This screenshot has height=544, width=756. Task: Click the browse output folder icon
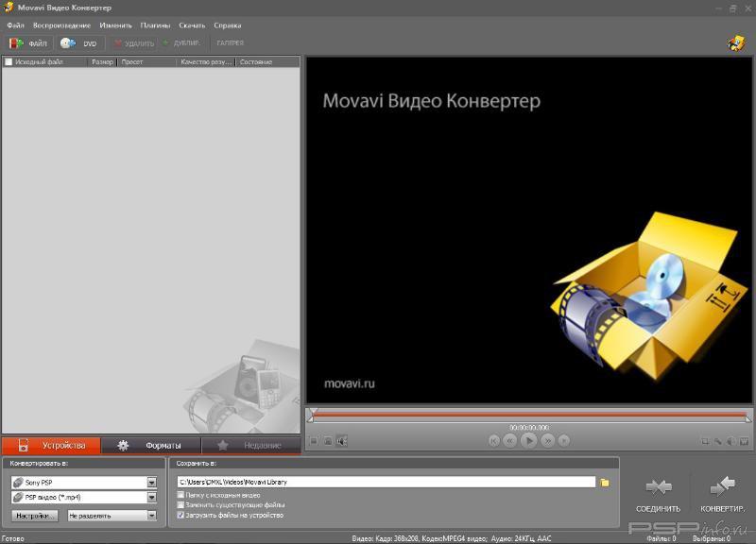point(605,483)
